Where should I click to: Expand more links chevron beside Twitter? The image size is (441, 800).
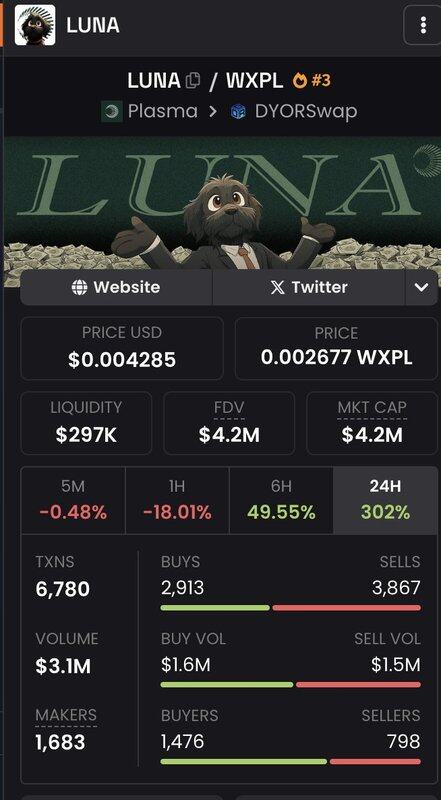pos(421,287)
